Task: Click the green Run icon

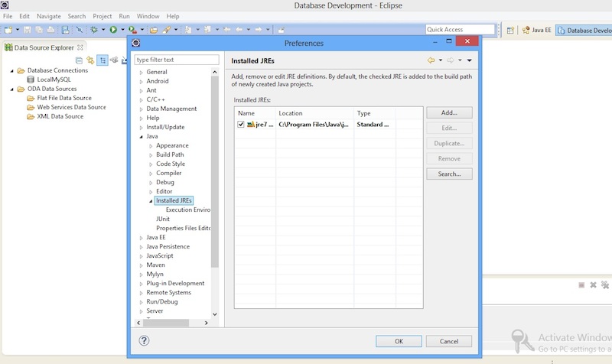Action: [113, 30]
